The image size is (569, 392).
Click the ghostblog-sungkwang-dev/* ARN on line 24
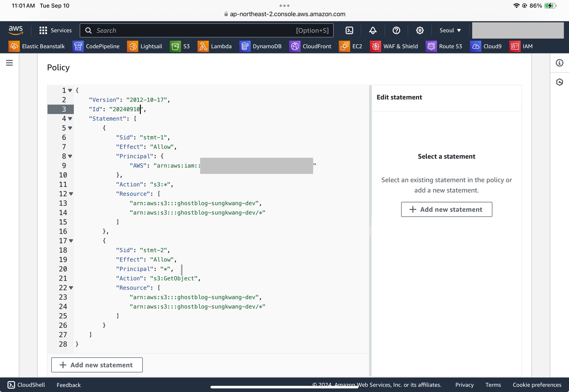click(x=197, y=306)
